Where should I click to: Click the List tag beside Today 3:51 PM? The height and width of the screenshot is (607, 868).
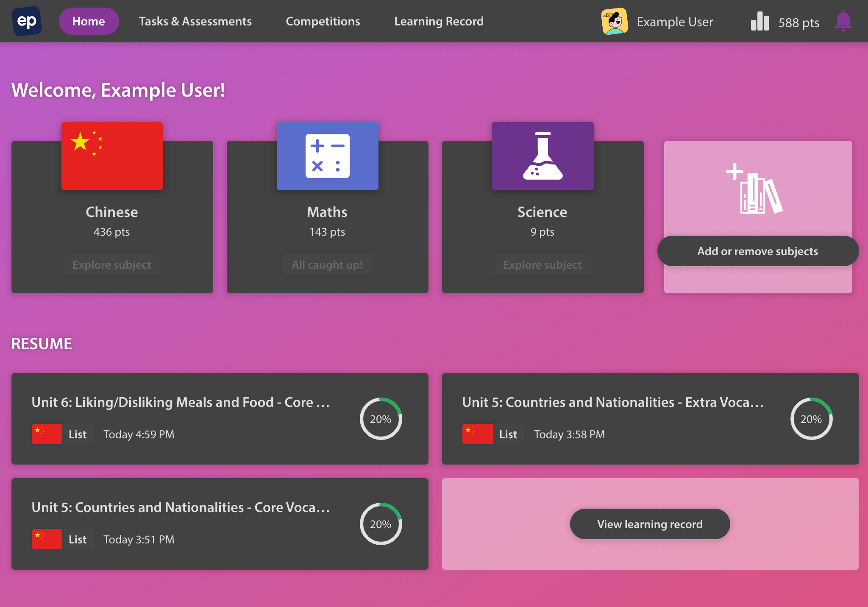78,539
